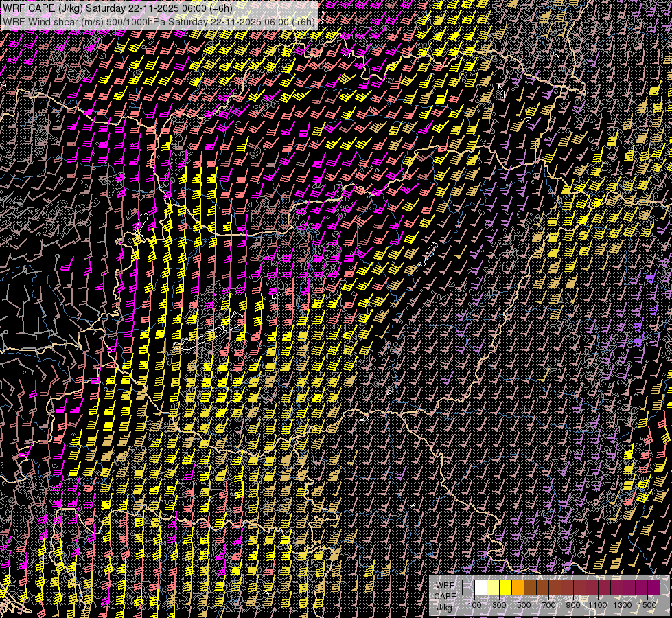
Task: Click the J/kg unit label in legend
Action: pyautogui.click(x=444, y=608)
